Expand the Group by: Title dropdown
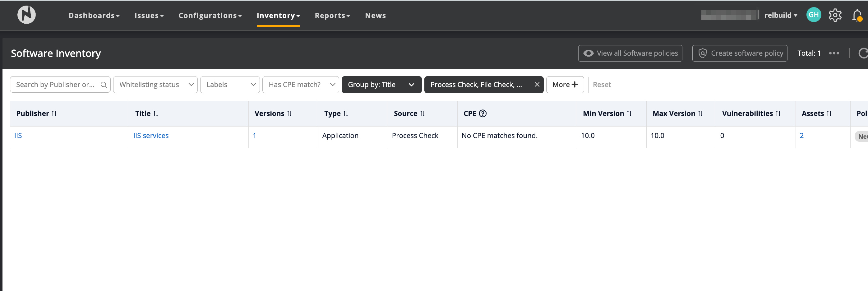The height and width of the screenshot is (291, 868). pos(381,85)
